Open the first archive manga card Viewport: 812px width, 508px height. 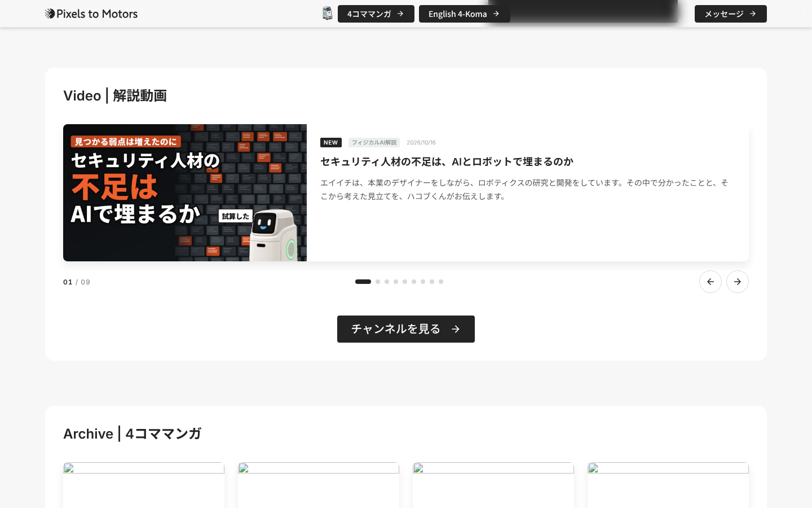coord(144,485)
